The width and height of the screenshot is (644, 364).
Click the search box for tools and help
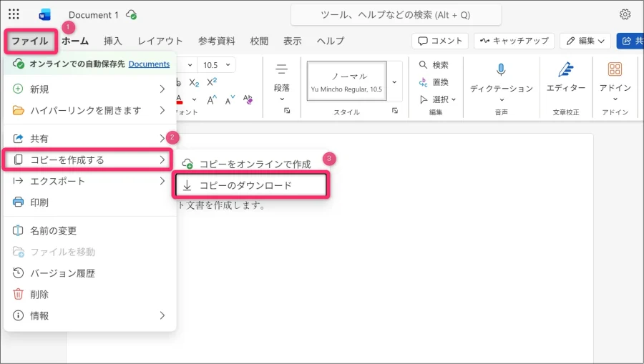396,14
